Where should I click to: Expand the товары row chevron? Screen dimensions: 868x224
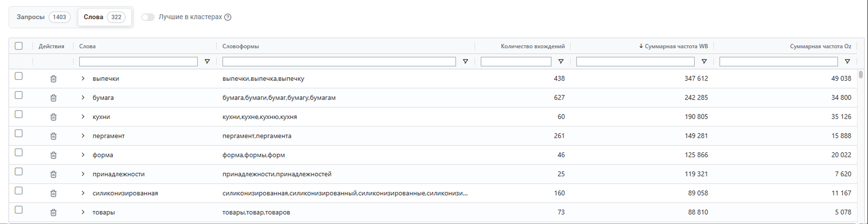pyautogui.click(x=83, y=212)
